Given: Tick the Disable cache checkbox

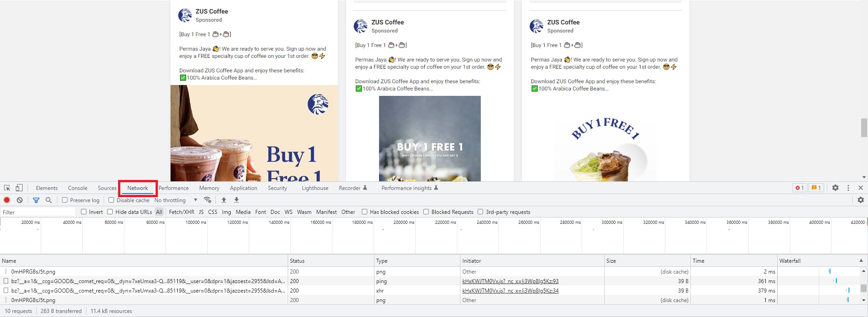Looking at the screenshot, I should (x=111, y=200).
